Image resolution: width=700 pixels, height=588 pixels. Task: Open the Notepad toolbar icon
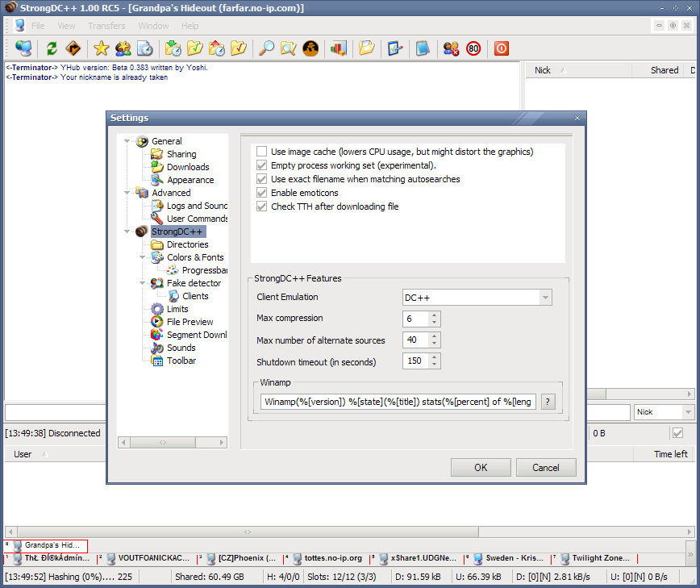[x=423, y=48]
